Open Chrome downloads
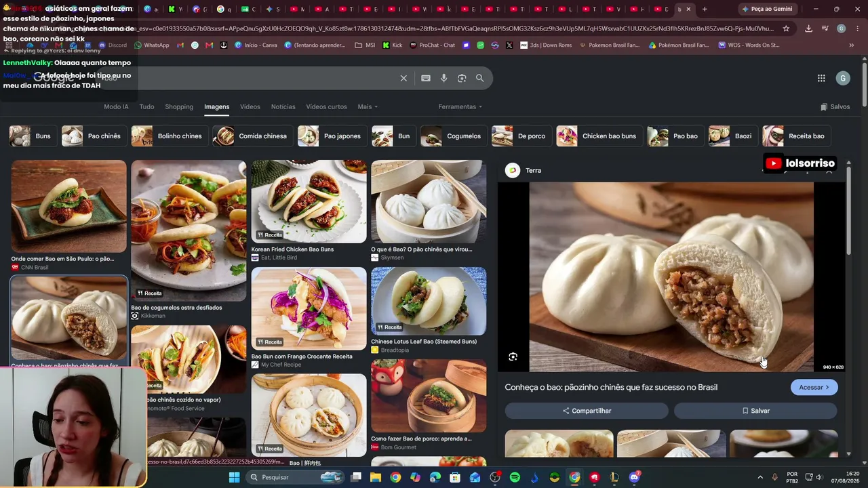 (808, 28)
